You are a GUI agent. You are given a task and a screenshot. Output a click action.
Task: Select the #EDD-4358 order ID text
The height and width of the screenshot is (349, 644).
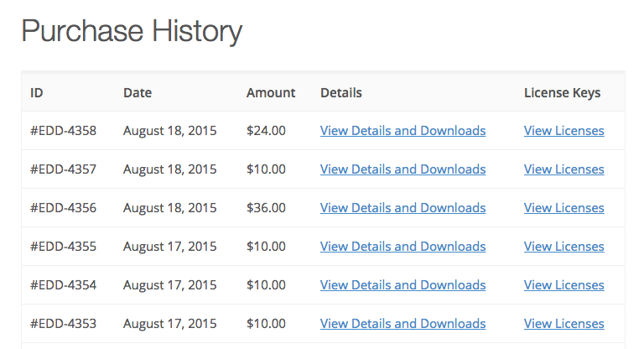tap(63, 131)
